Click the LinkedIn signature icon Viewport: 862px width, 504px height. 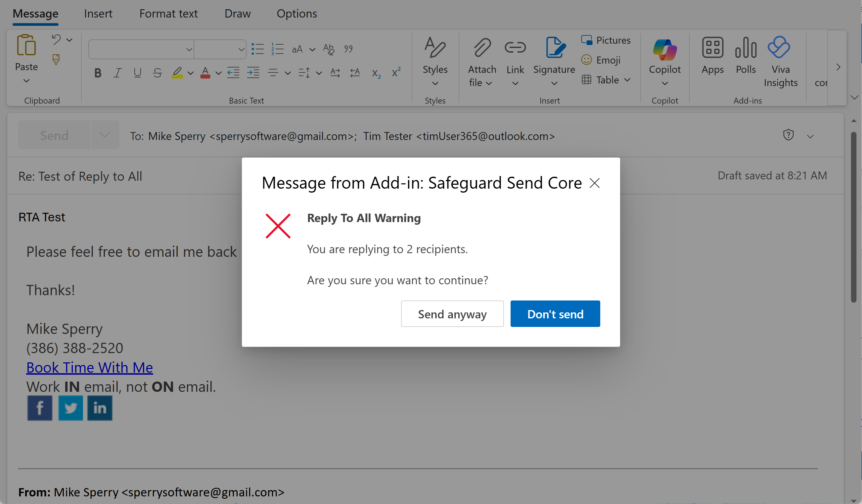[100, 408]
